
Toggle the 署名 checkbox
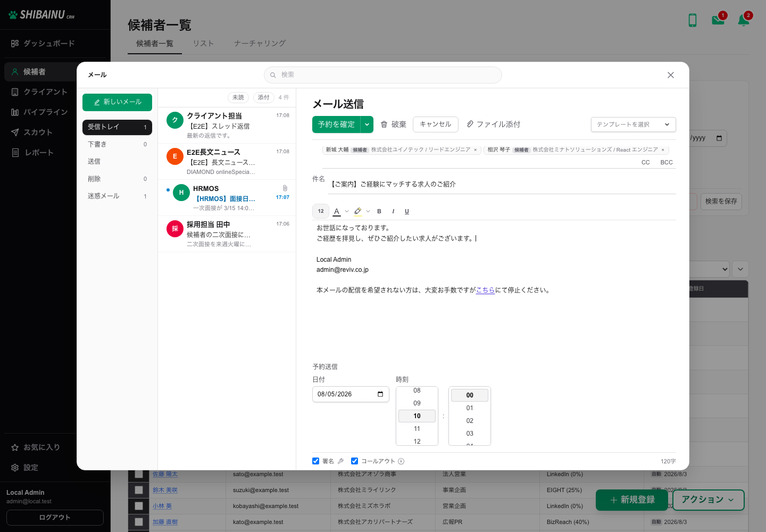(315, 461)
